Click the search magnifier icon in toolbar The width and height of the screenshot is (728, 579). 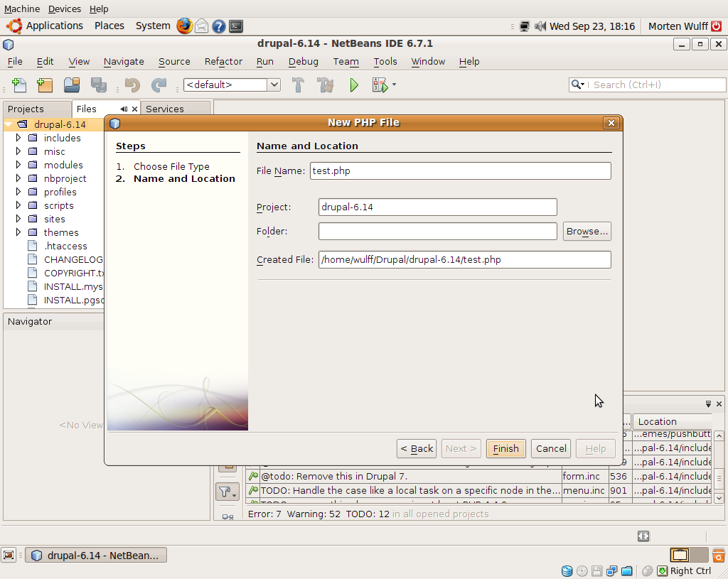(577, 85)
